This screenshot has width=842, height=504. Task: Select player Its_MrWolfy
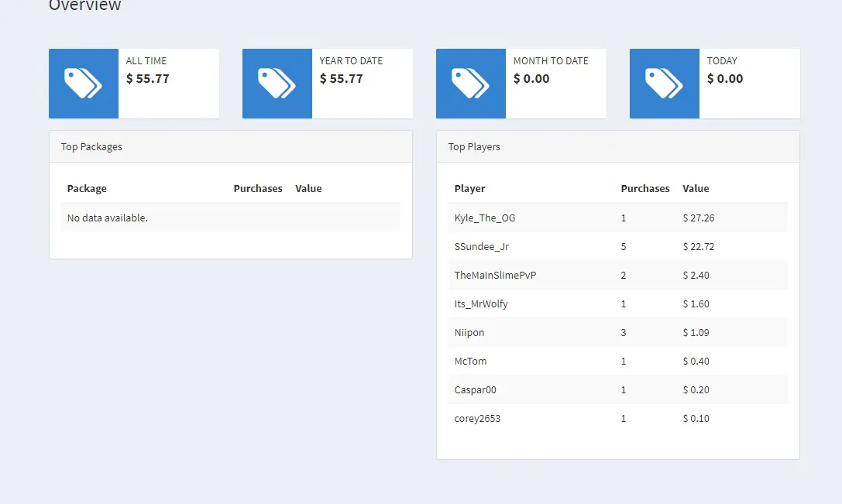(481, 303)
